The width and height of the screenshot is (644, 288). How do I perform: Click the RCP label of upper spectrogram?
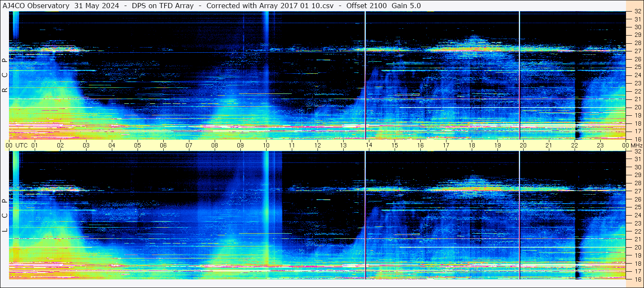tap(5, 75)
